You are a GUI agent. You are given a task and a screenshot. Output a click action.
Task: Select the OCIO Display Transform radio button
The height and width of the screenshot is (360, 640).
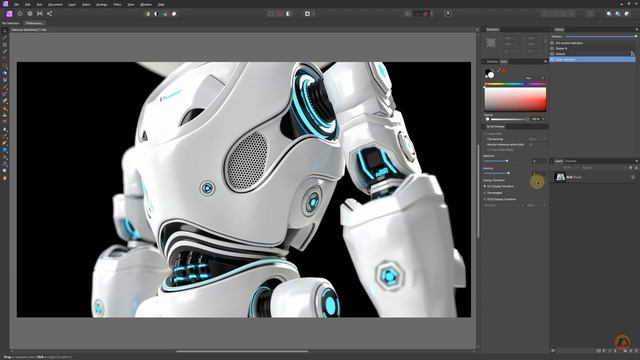(x=485, y=199)
